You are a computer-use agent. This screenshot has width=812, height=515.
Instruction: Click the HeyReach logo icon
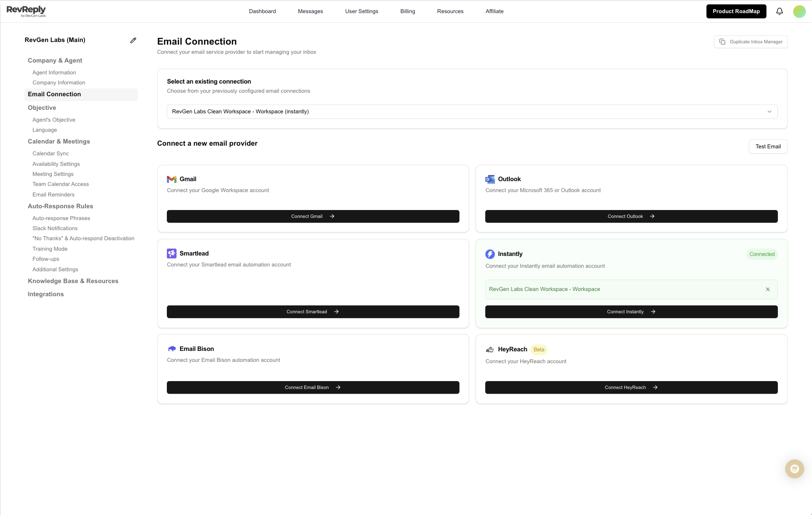tap(490, 350)
